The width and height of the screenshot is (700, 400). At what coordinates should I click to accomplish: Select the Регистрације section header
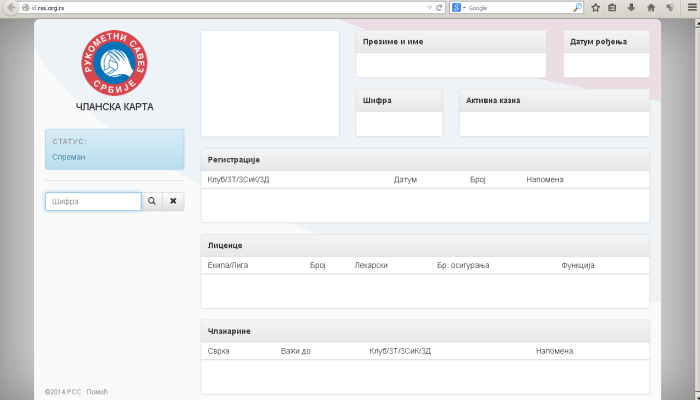[x=233, y=160]
